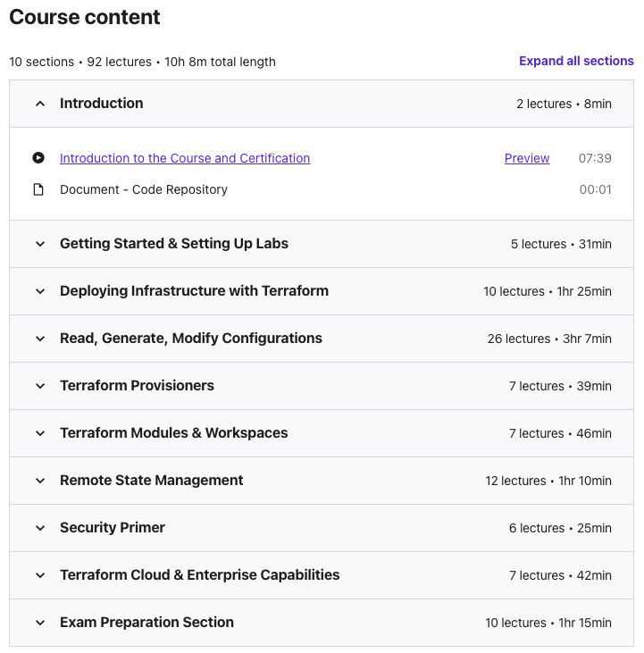Click the play icon beside Introduction lecture

coord(38,158)
